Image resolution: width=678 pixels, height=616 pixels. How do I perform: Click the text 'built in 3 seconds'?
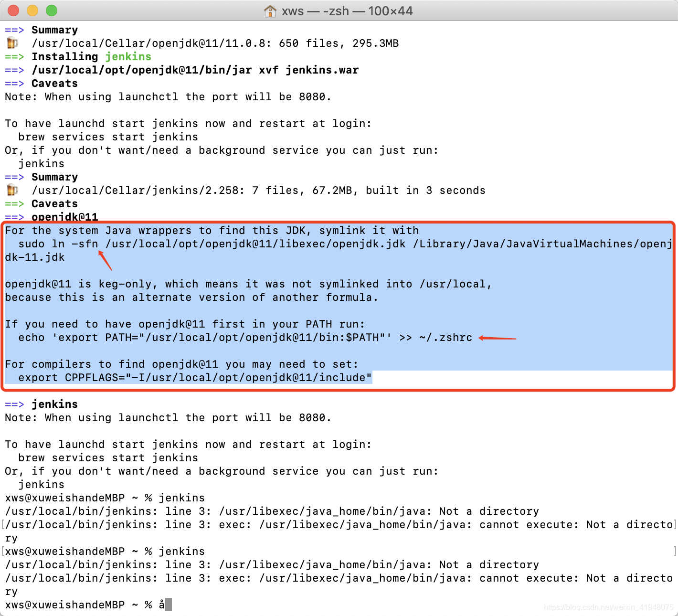coord(425,190)
